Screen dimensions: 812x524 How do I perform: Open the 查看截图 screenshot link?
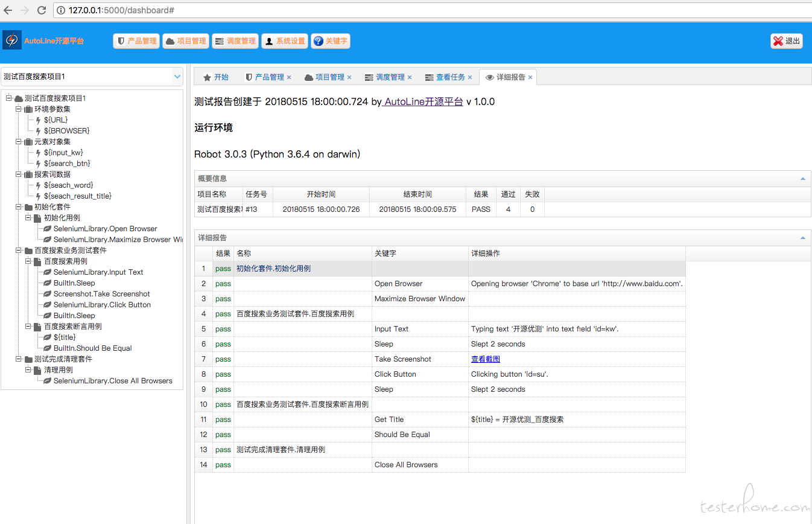tap(486, 359)
